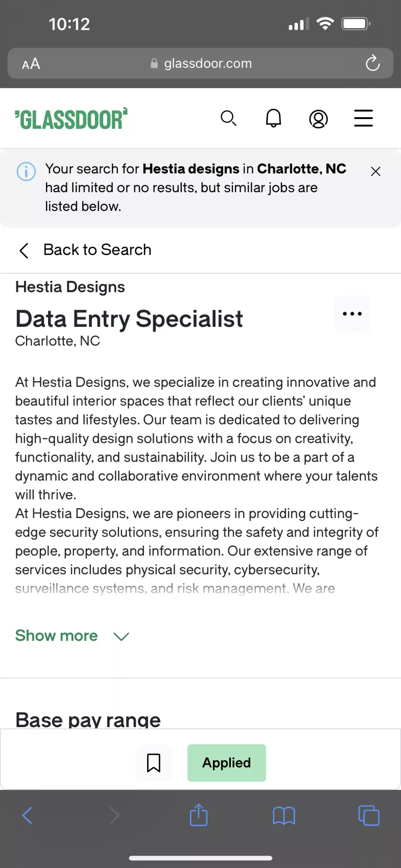The image size is (401, 868).
Task: Open the three-dot job options menu
Action: point(352,314)
